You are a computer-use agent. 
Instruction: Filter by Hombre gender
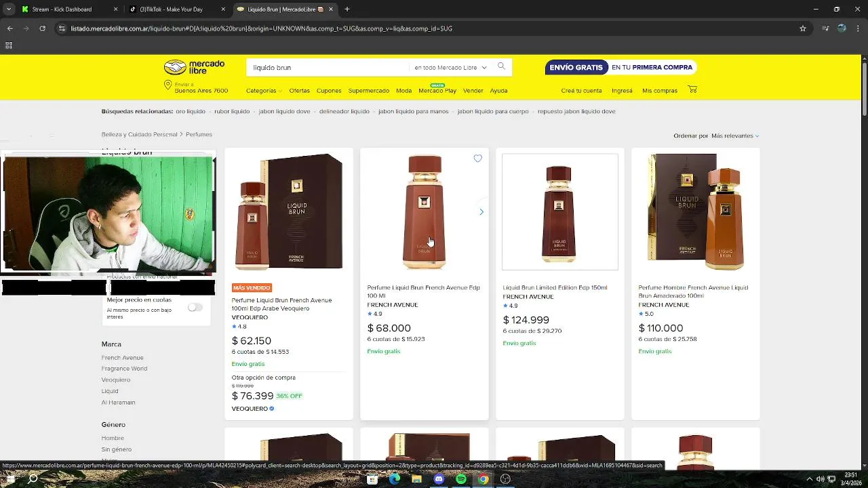(113, 439)
